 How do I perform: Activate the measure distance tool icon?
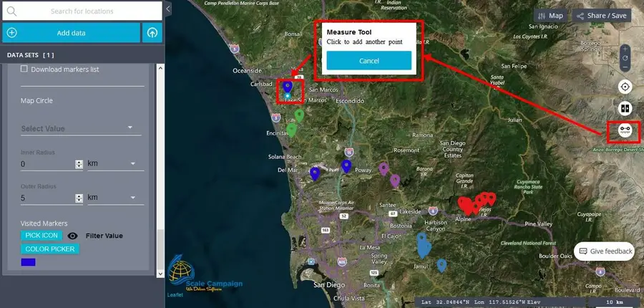625,131
